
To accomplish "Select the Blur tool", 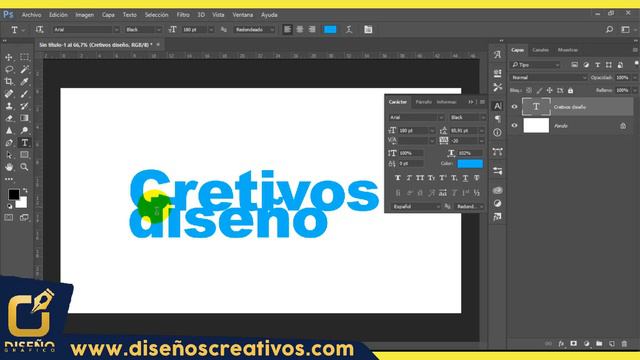I will tap(9, 131).
